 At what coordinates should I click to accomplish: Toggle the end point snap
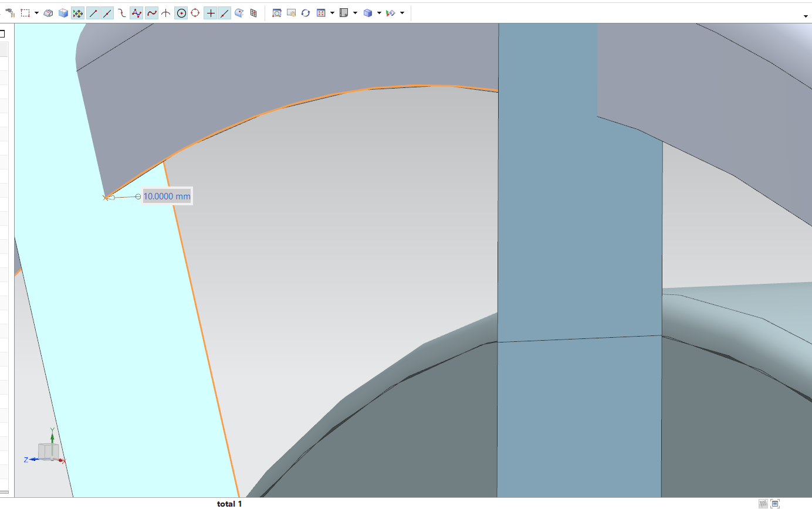click(x=93, y=13)
